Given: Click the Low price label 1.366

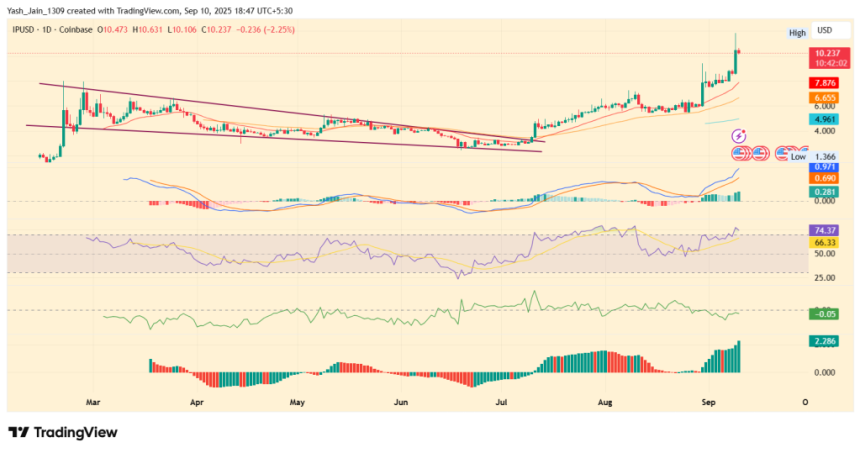Looking at the screenshot, I should point(826,157).
